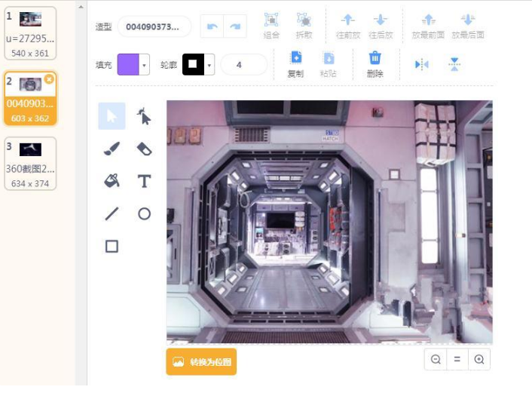This screenshot has height=393, width=532.
Task: Click the black outline color swatch
Action: [x=194, y=65]
